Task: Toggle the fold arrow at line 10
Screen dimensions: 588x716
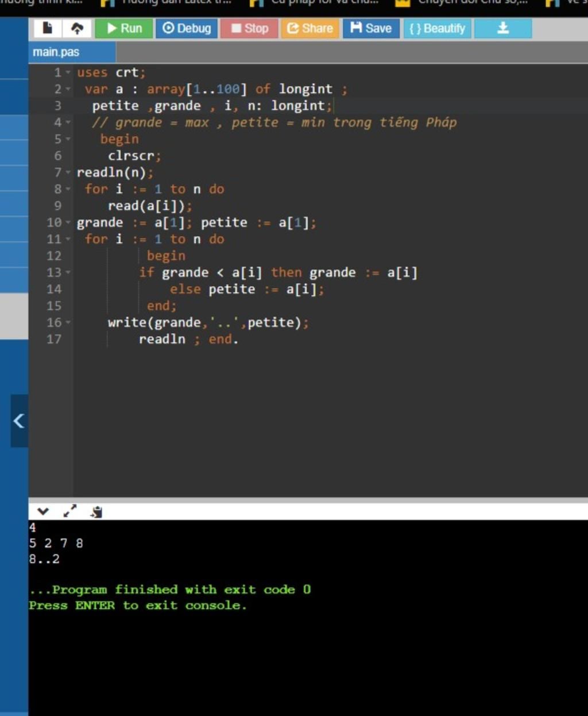Action: tap(68, 222)
